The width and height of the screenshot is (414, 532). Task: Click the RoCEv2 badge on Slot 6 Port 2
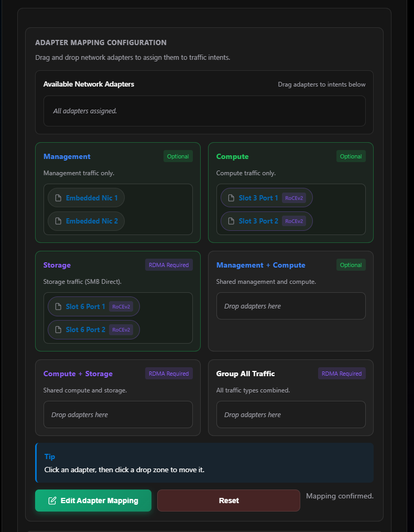pyautogui.click(x=121, y=329)
